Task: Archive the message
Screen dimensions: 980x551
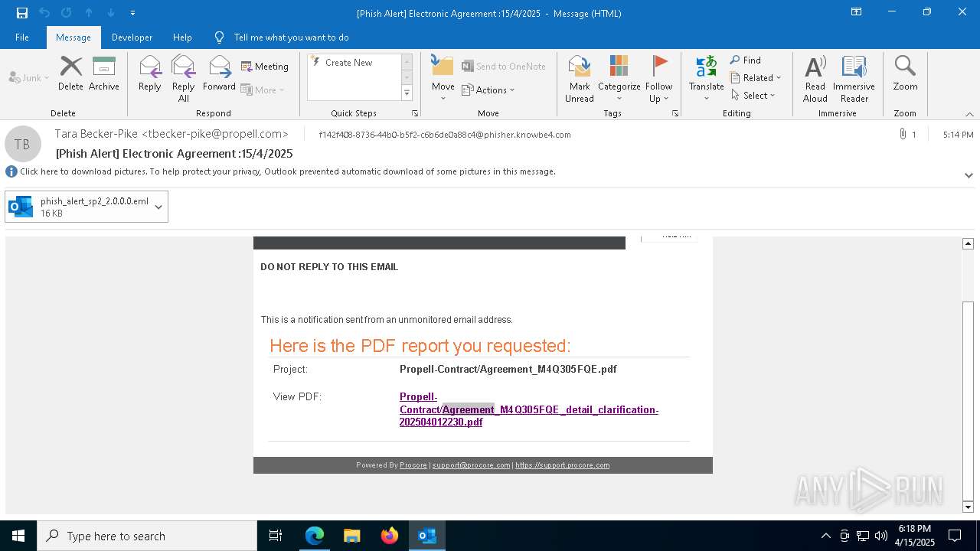Action: 103,74
